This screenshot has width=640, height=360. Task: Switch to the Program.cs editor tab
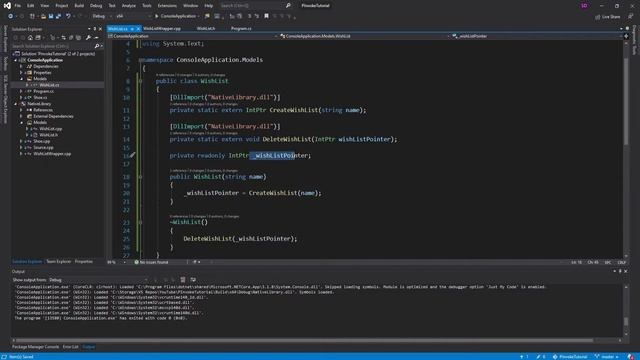(241, 29)
